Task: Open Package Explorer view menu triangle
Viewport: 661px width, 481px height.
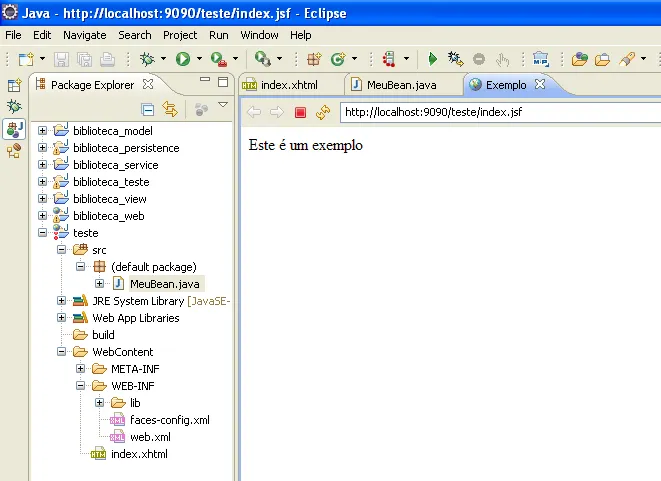Action: pos(223,105)
